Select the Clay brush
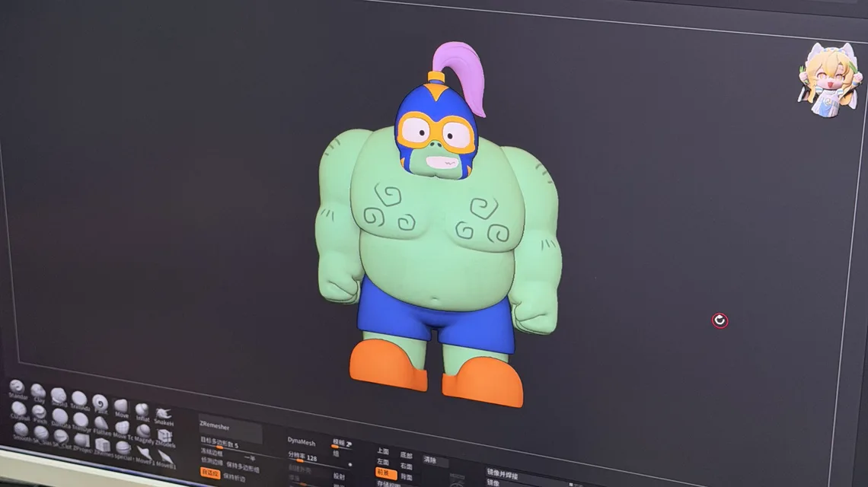The image size is (868, 487). pyautogui.click(x=38, y=393)
